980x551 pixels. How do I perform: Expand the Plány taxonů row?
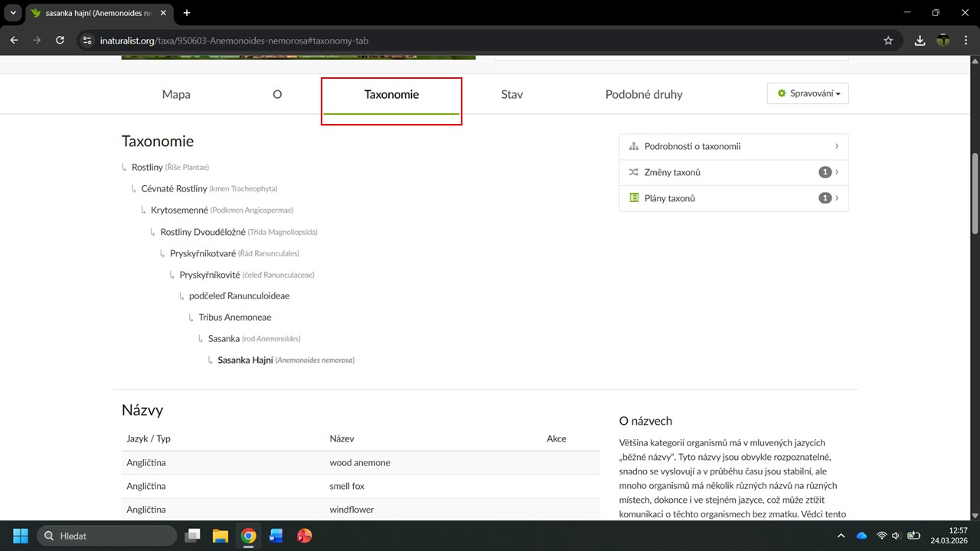point(733,198)
